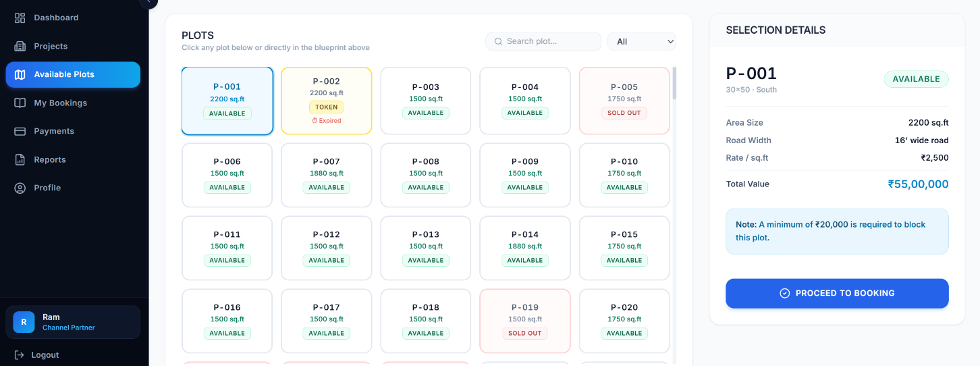Click the road width value 16' wide road
Viewport: 980px width, 366px height.
[922, 140]
